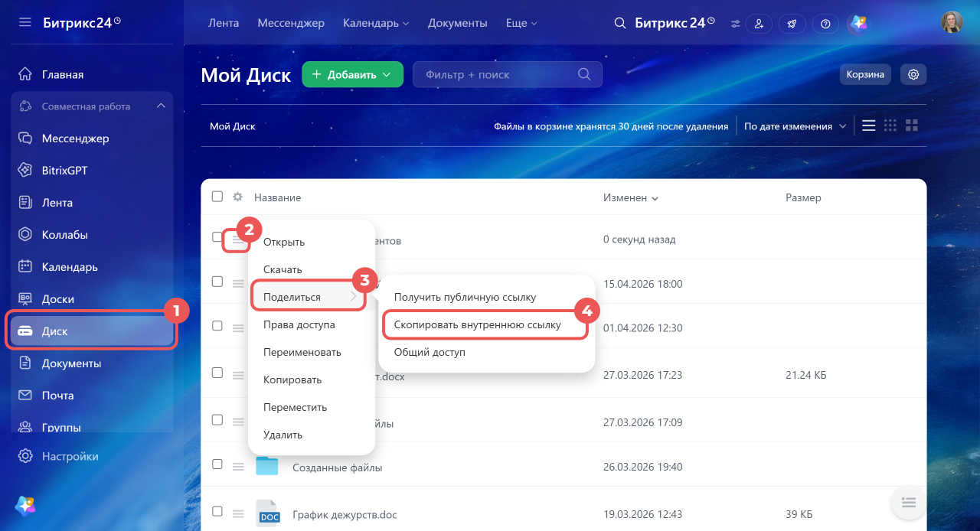Open the Календарь dropdown in top menu
980x531 pixels.
[376, 24]
